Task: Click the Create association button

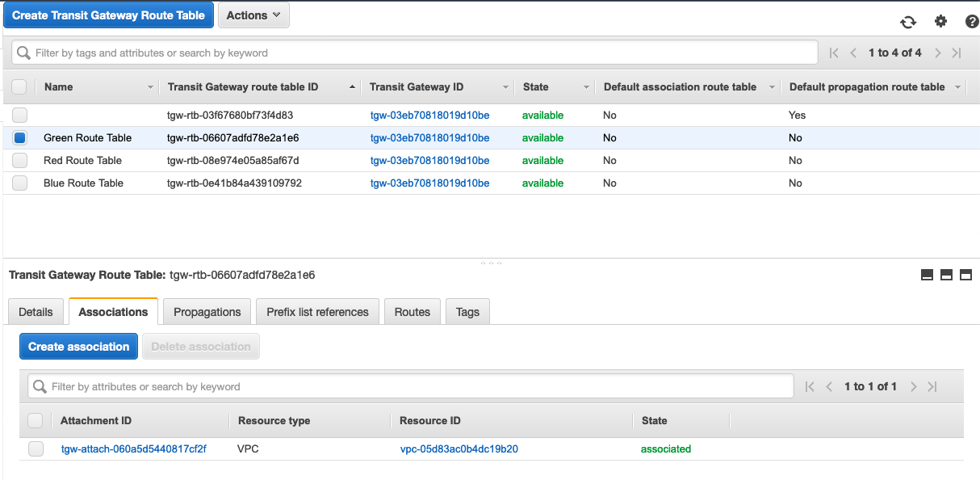Action: (x=78, y=347)
